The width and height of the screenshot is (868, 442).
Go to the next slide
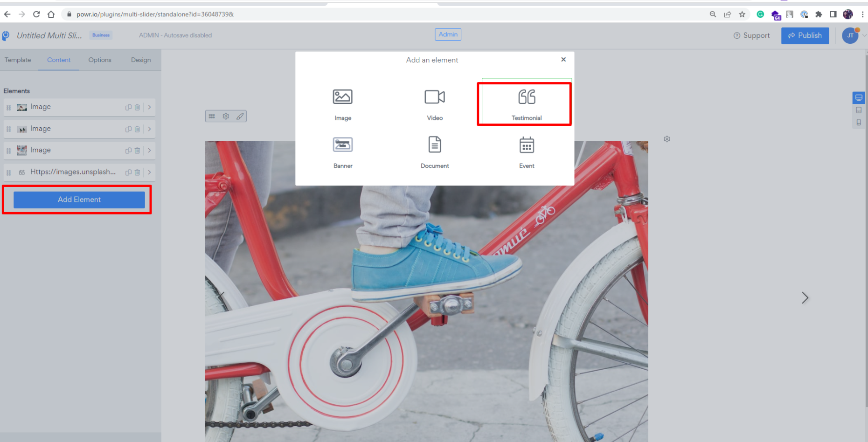pos(805,298)
